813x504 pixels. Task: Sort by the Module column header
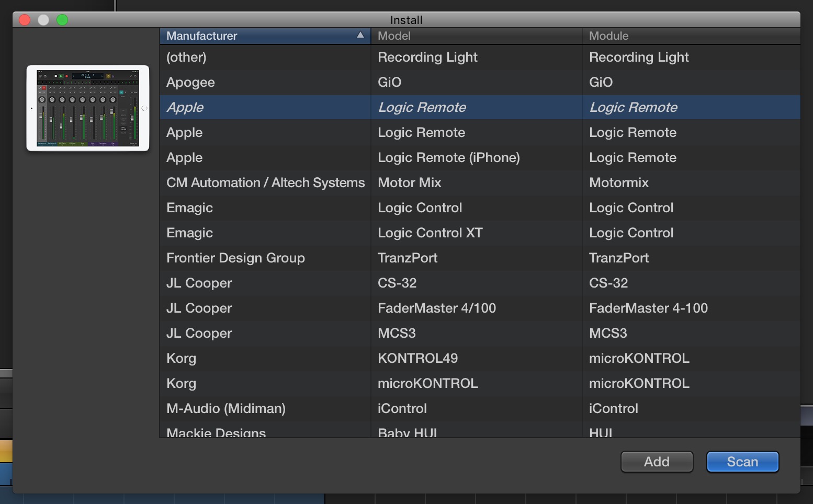coord(691,36)
